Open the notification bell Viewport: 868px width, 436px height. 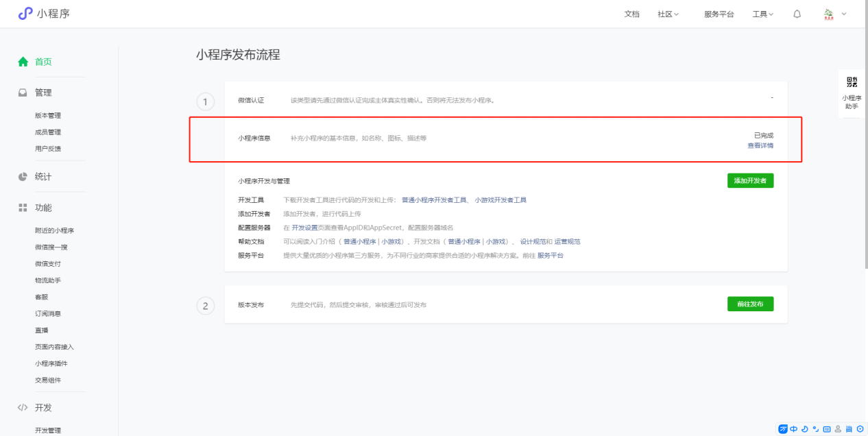797,14
